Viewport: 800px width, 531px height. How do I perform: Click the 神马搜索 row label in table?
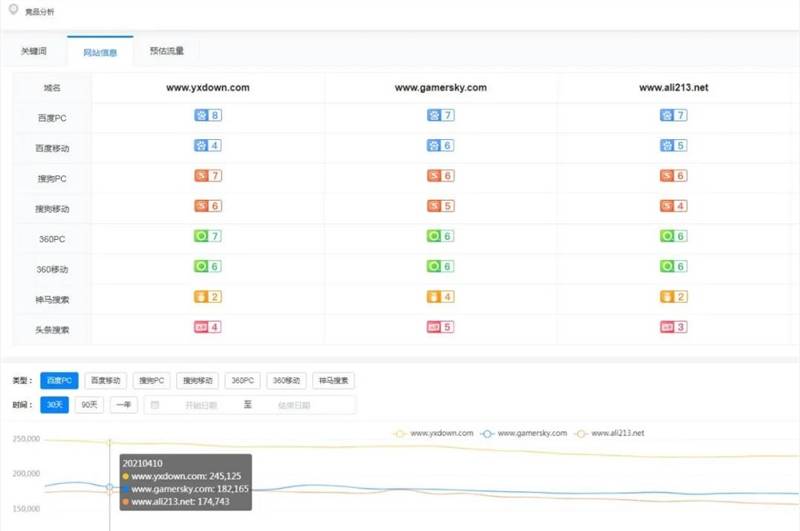coord(52,300)
